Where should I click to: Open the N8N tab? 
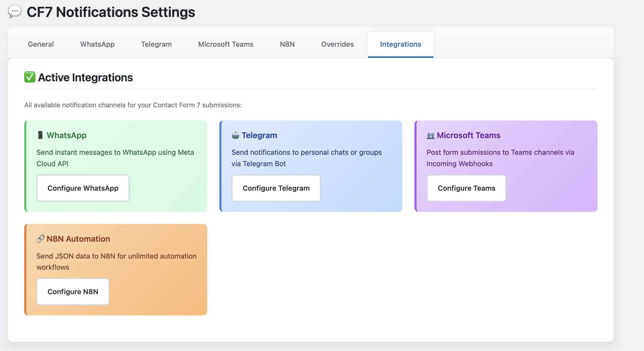tap(287, 44)
